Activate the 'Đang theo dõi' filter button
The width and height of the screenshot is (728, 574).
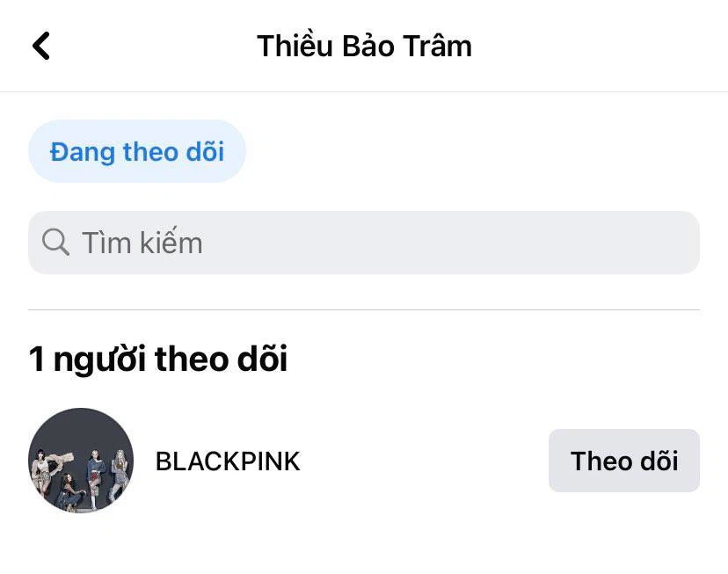coord(137,151)
